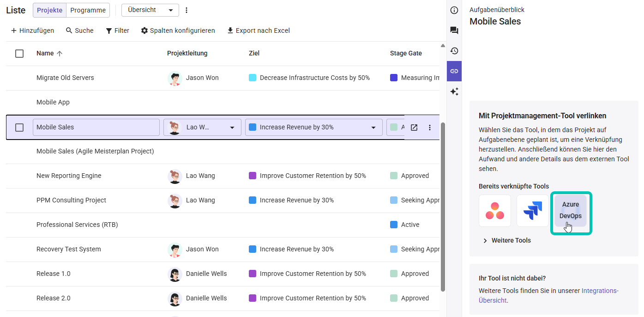The height and width of the screenshot is (317, 644).
Task: Open the AI sparkle panel icon
Action: point(454,91)
